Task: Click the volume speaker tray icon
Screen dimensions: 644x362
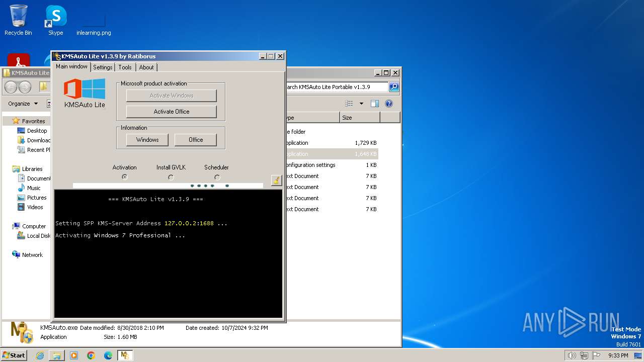Action: click(572, 355)
